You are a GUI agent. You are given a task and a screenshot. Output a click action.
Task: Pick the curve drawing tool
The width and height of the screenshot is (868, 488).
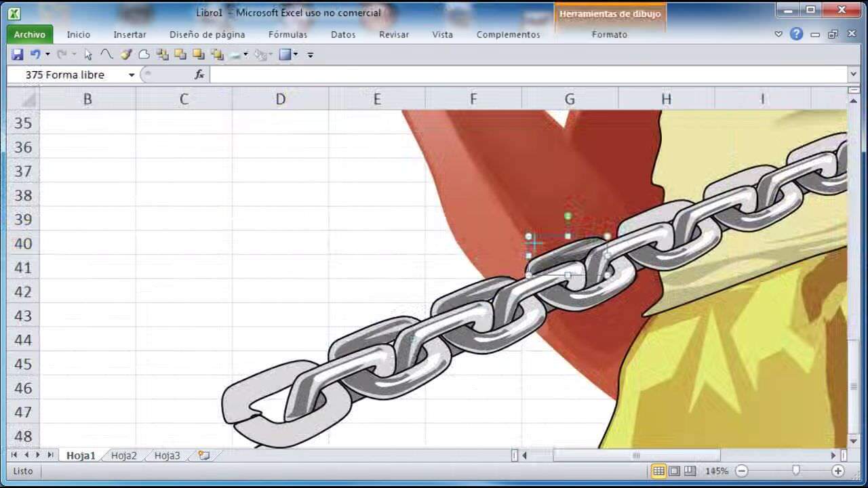106,55
